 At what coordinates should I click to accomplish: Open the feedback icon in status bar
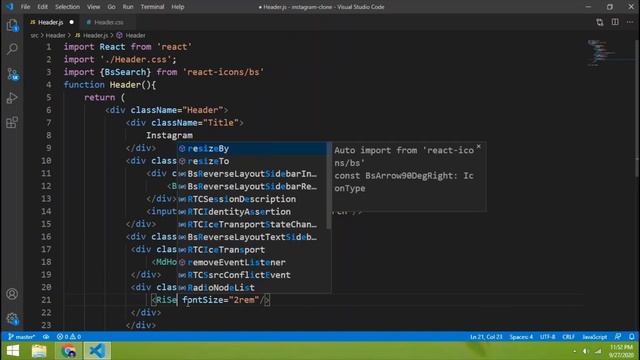[x=618, y=337]
